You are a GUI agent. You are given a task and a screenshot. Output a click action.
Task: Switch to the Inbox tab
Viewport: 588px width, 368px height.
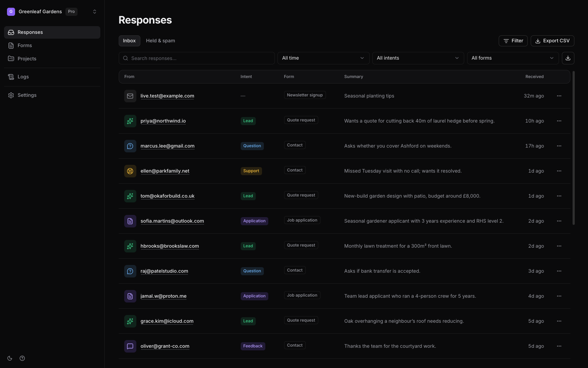129,41
